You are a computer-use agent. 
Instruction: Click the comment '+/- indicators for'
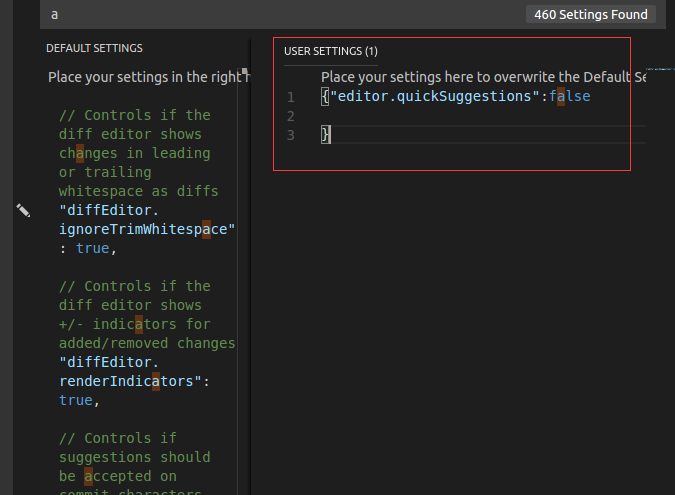click(135, 324)
